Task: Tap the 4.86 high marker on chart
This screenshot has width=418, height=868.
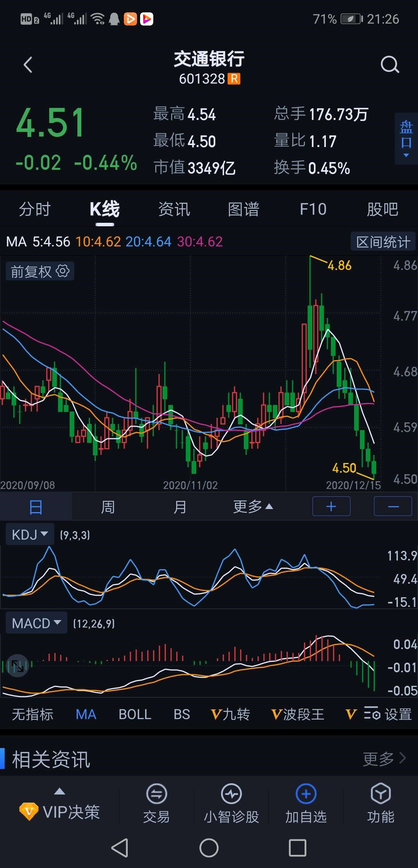Action: pos(339,265)
